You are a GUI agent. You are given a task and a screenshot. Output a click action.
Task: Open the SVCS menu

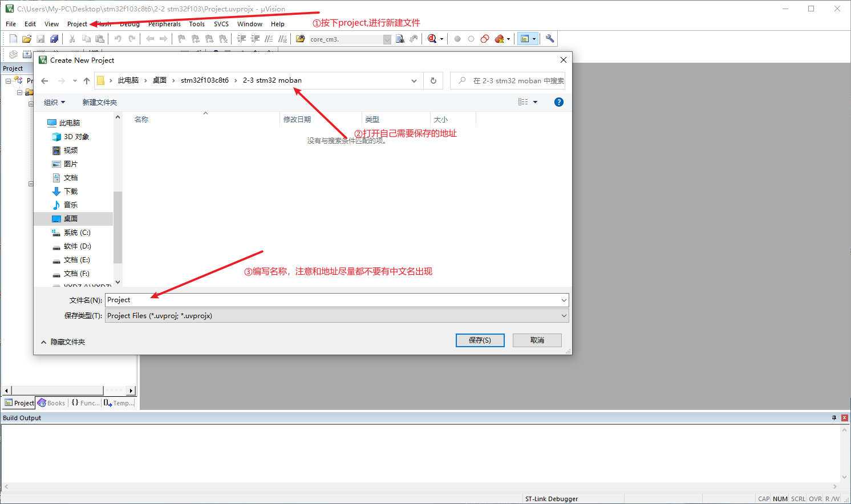pos(221,24)
